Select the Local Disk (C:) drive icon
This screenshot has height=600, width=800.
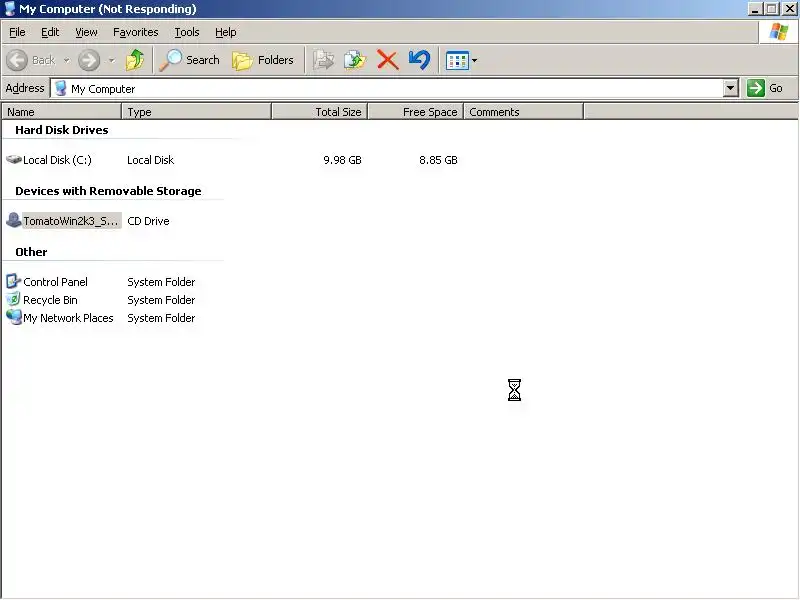click(x=14, y=160)
